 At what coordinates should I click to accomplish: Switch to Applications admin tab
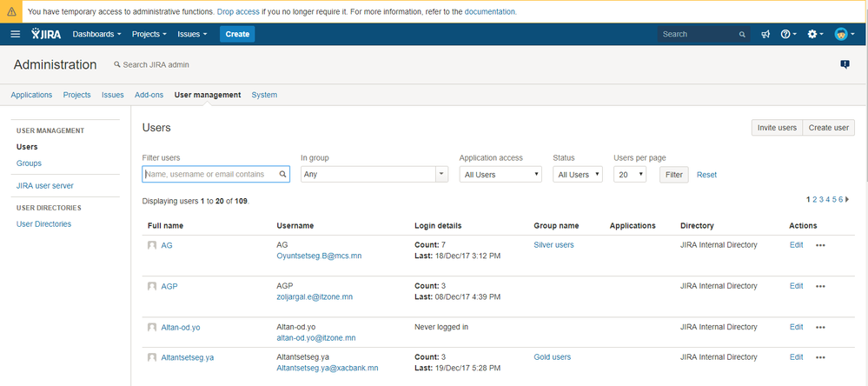31,95
